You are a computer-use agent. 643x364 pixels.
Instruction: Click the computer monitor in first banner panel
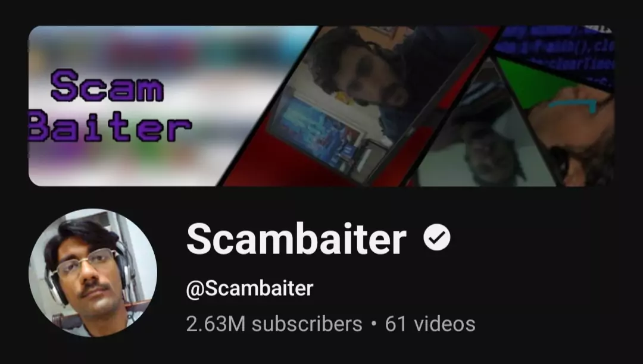click(x=316, y=131)
